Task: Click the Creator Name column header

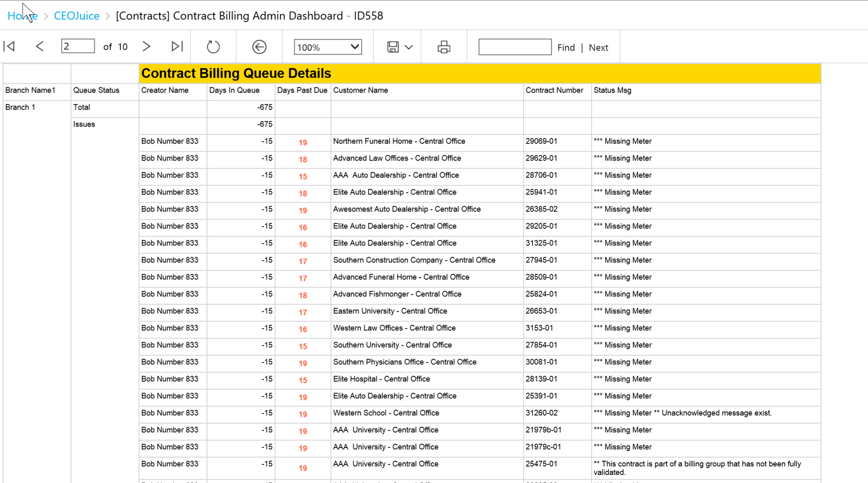Action: 165,90
